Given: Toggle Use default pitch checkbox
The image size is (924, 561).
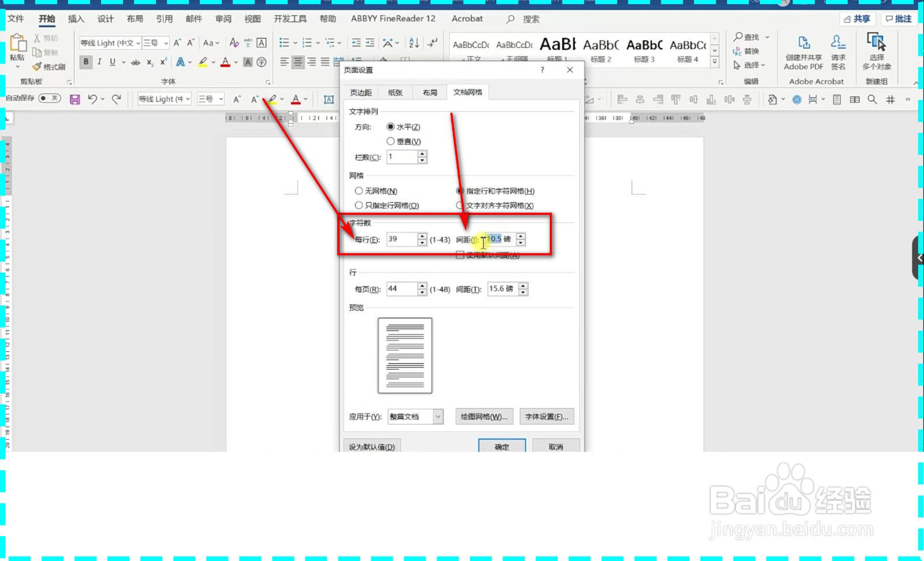Looking at the screenshot, I should [460, 255].
